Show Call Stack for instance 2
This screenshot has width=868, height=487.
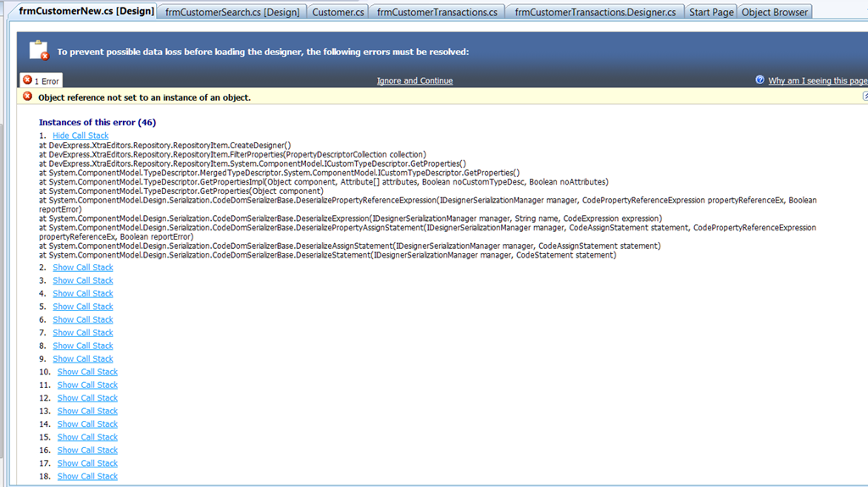click(82, 268)
